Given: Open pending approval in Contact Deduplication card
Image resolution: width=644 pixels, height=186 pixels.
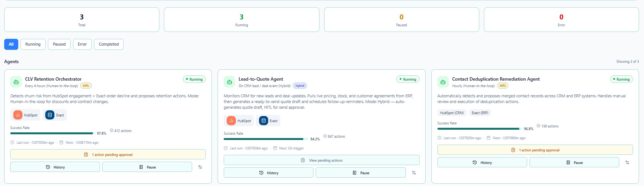Looking at the screenshot, I should (535, 150).
